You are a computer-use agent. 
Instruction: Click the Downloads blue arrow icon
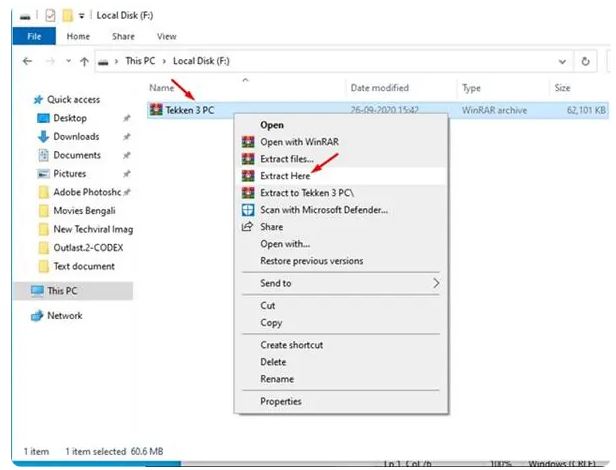coord(43,137)
